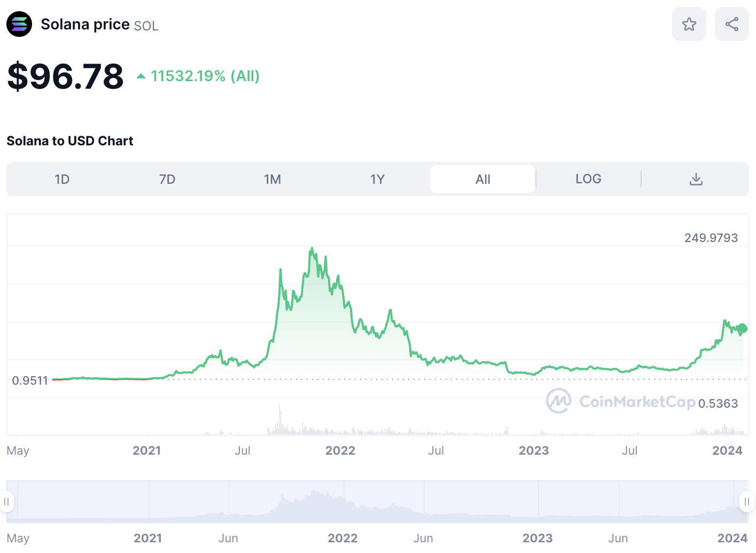Open the share icon menu

click(732, 24)
